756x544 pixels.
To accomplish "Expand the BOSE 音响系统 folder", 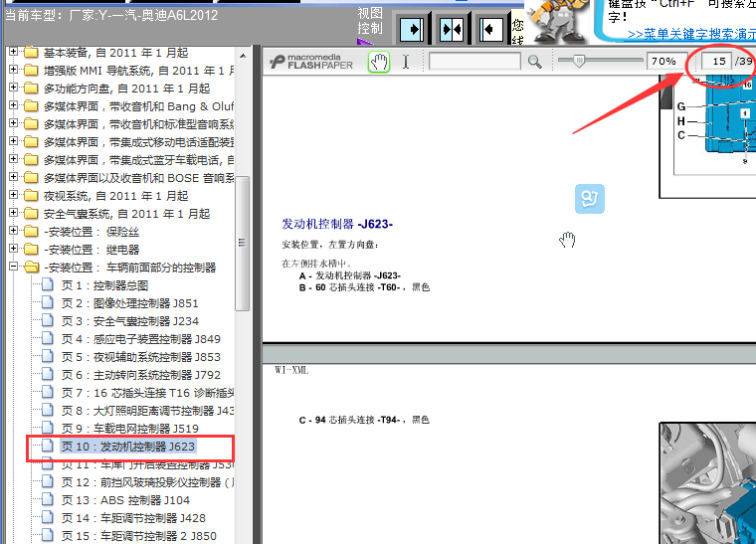I will (14, 177).
